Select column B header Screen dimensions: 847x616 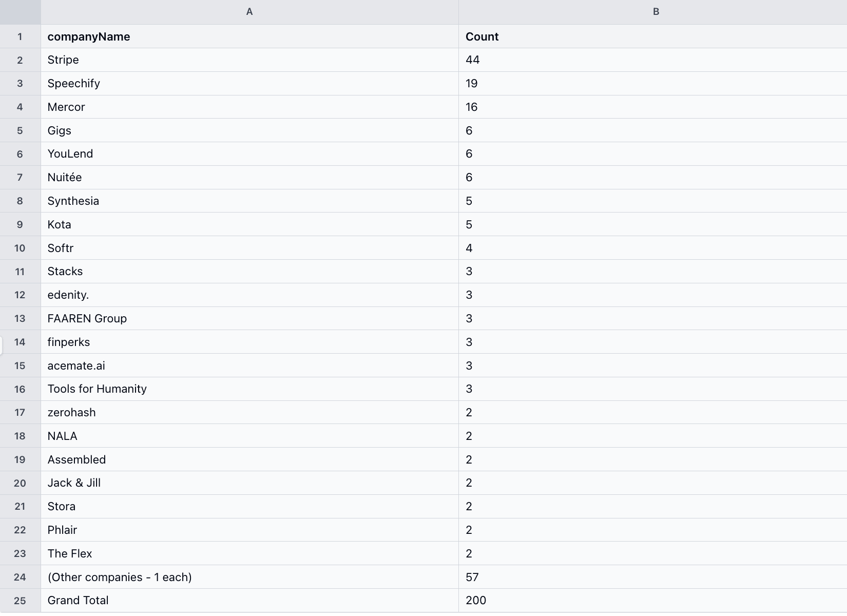(652, 12)
